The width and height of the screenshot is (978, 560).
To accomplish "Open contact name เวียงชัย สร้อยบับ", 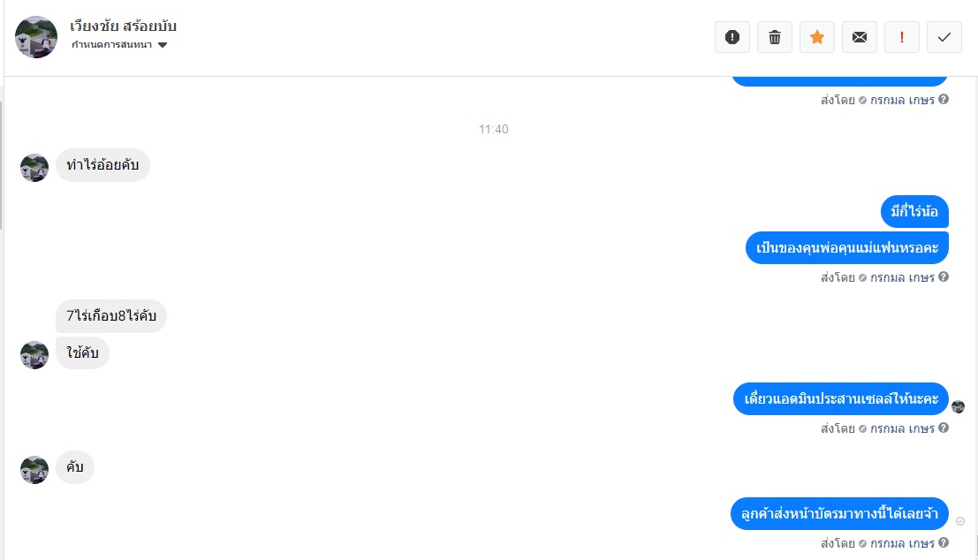I will point(124,26).
